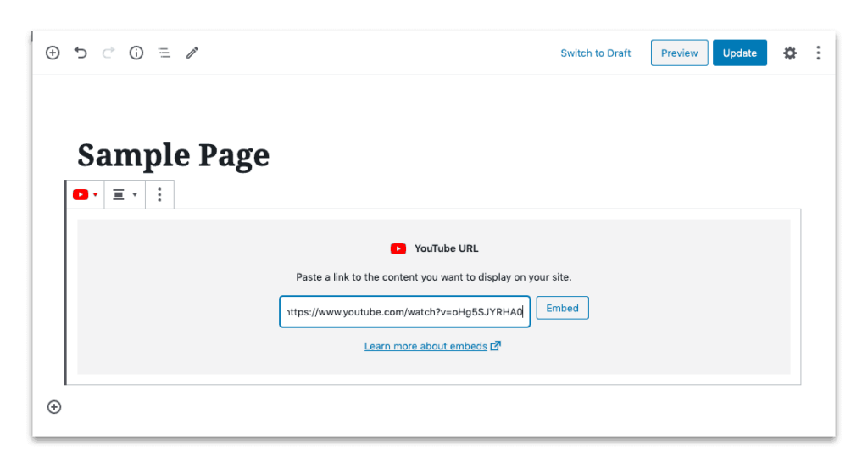868x469 pixels.
Task: Click the 'Paste a link' instruction text
Action: click(433, 276)
